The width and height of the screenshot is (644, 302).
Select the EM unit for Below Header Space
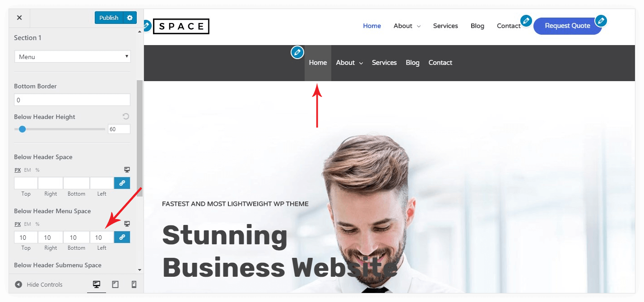[28, 170]
